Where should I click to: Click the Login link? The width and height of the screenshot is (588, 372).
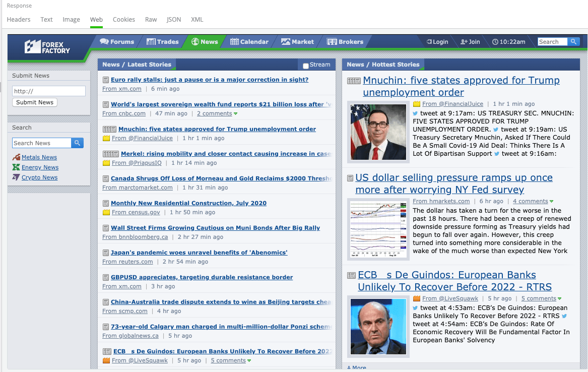(437, 42)
